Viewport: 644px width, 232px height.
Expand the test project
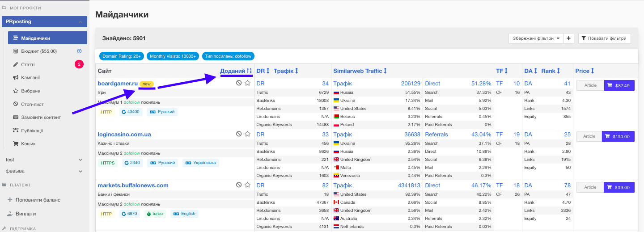pos(44,160)
